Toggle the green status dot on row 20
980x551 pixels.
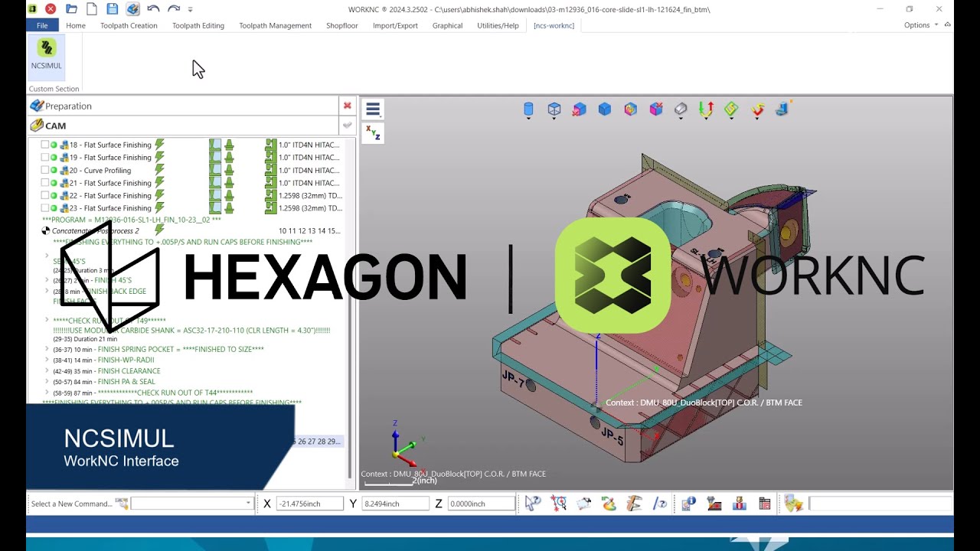pos(54,170)
